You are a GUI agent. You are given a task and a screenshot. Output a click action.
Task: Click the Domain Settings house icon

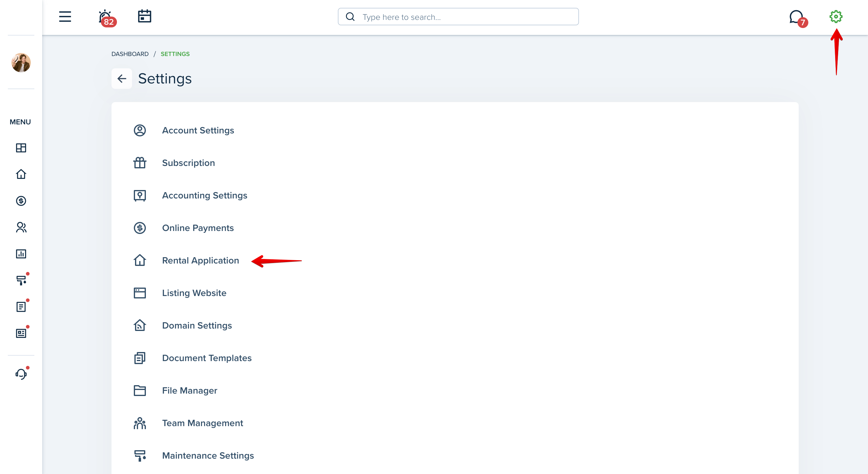tap(140, 325)
